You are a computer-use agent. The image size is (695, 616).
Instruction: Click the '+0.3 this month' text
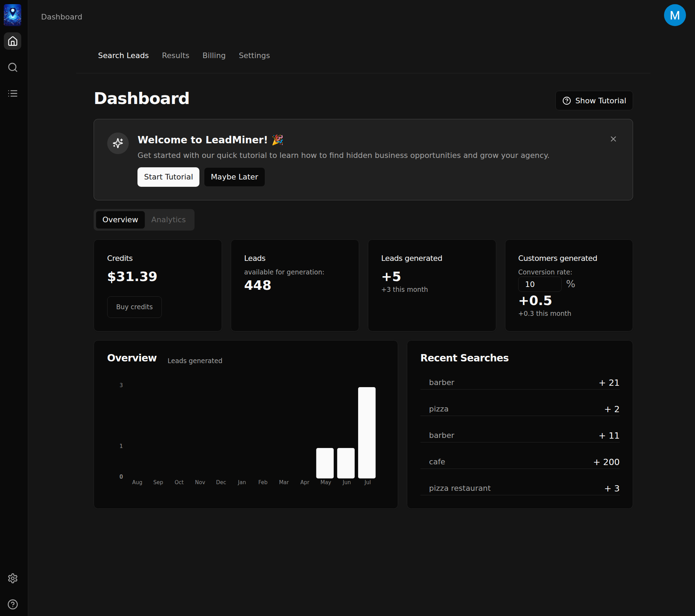pyautogui.click(x=545, y=313)
